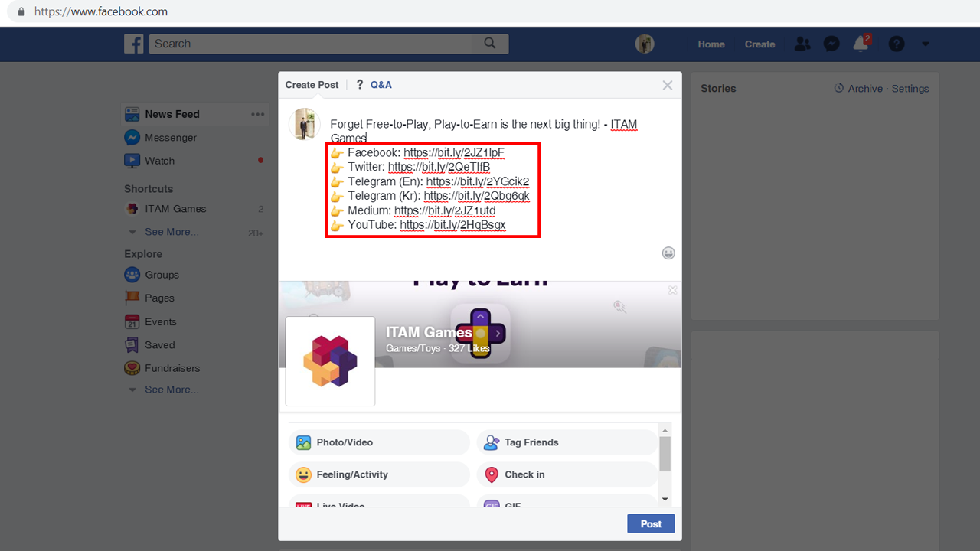Expand See More under Explore
The height and width of the screenshot is (551, 980).
coord(171,390)
